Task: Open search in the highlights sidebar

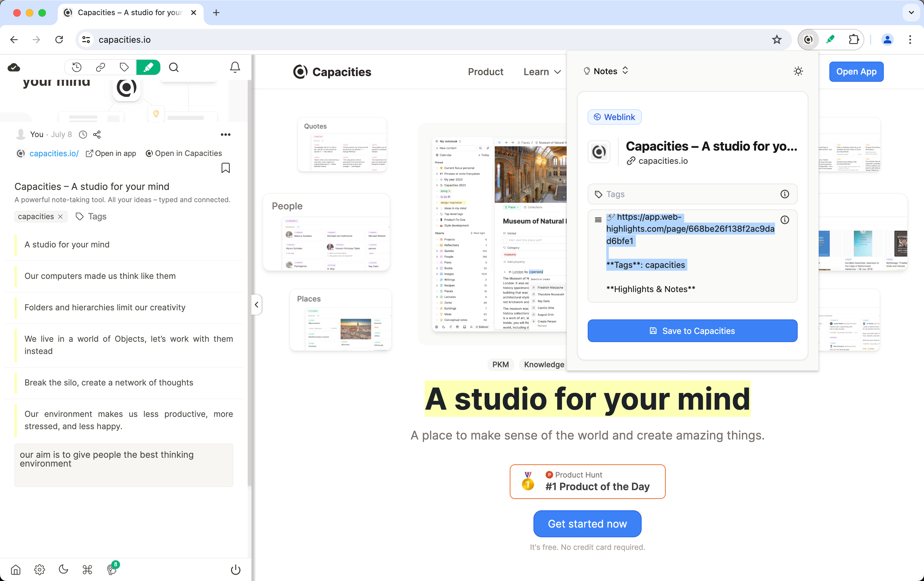Action: (x=174, y=68)
